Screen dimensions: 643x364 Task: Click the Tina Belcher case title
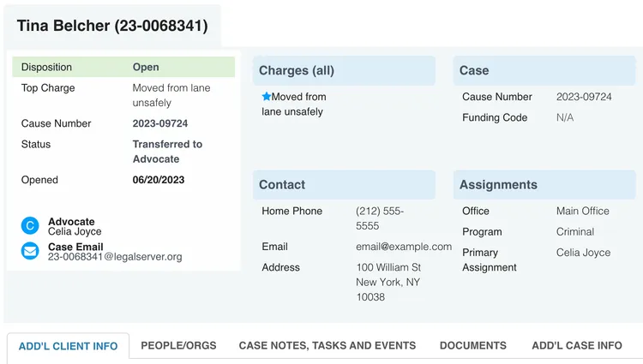coord(112,26)
